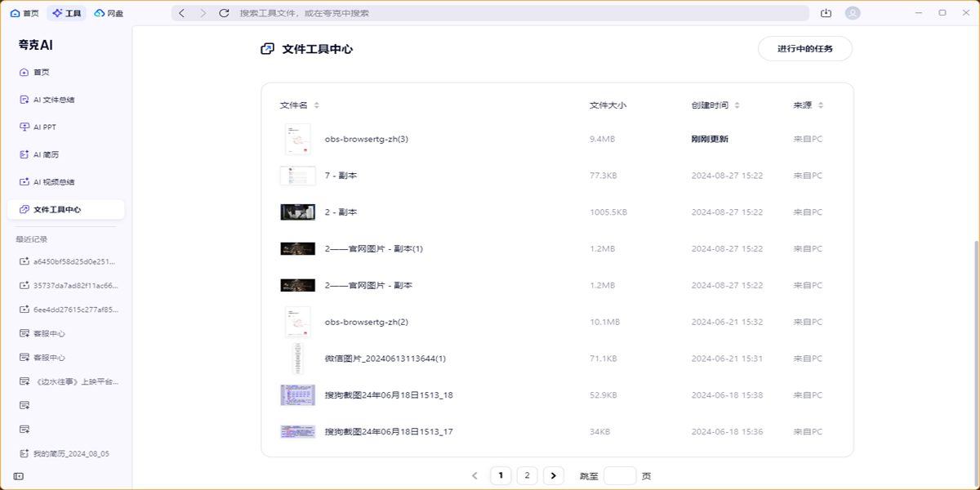Open recent record 35737da7ad82f11ac66...
The height and width of the screenshot is (490, 980).
[x=69, y=286]
